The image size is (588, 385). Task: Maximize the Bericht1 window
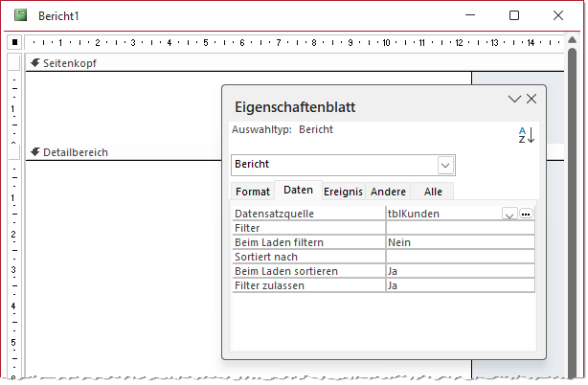click(x=514, y=15)
